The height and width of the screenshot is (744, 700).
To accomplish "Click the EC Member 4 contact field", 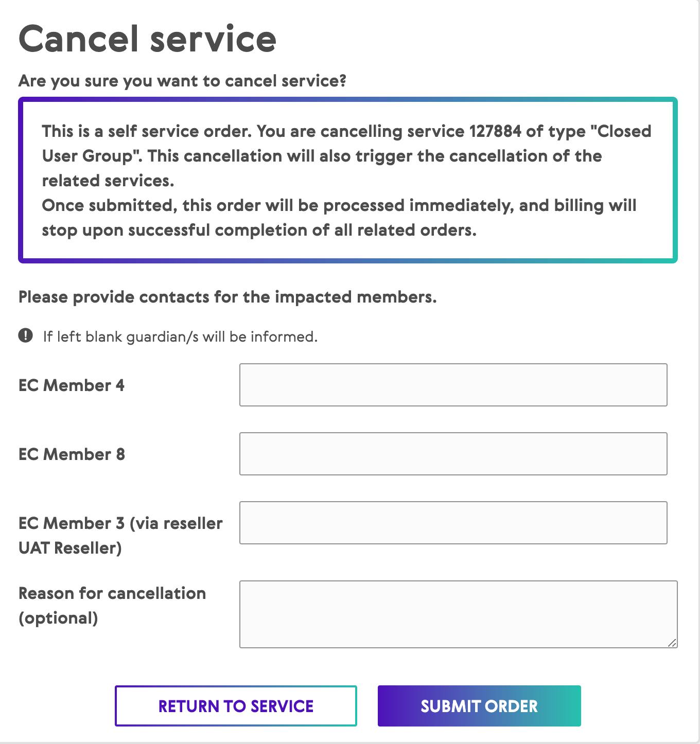I will (453, 385).
